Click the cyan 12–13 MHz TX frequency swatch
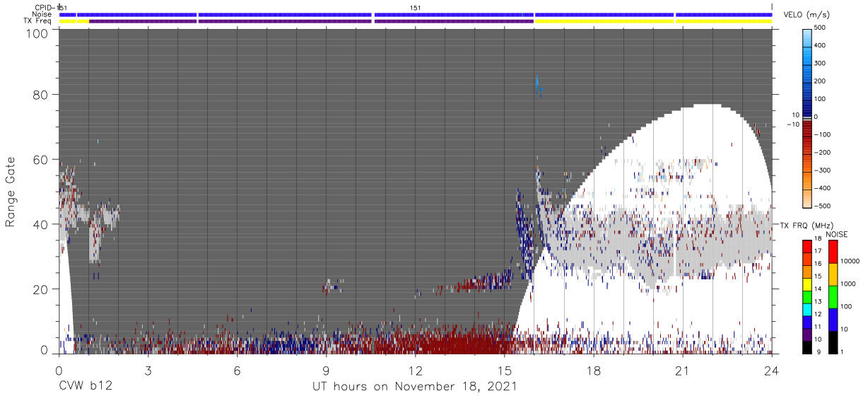Image resolution: width=868 pixels, height=401 pixels. click(x=807, y=309)
